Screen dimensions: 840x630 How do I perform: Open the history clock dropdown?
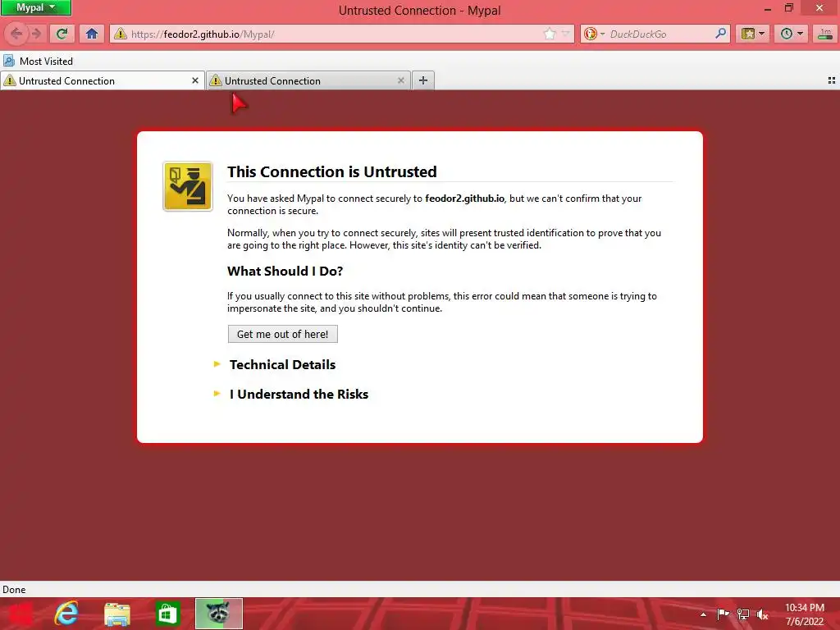click(792, 34)
